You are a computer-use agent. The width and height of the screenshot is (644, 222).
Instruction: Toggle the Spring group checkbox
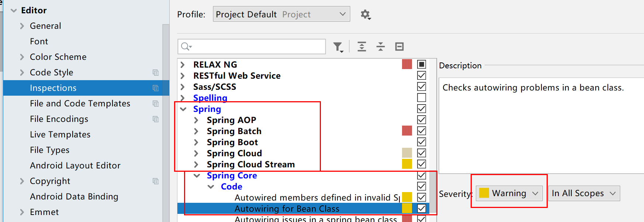pyautogui.click(x=422, y=109)
